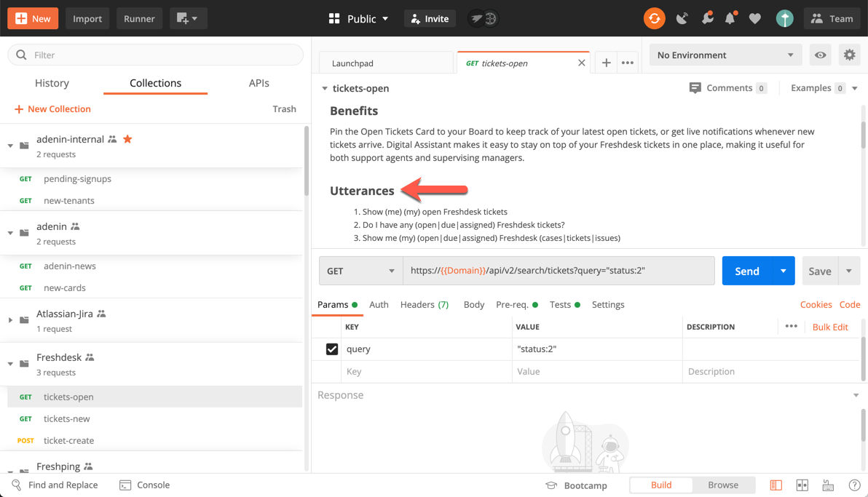868x497 pixels.
Task: Open the Runner
Action: pyautogui.click(x=139, y=18)
